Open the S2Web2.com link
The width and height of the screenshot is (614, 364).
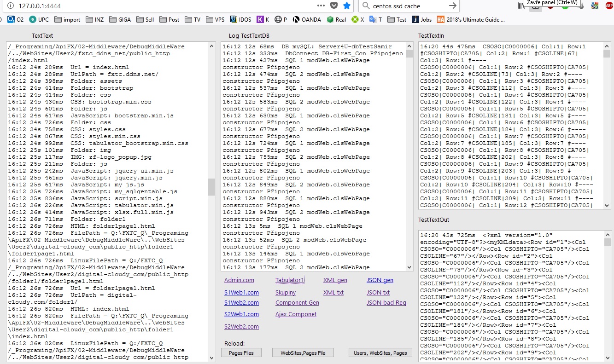click(x=241, y=327)
